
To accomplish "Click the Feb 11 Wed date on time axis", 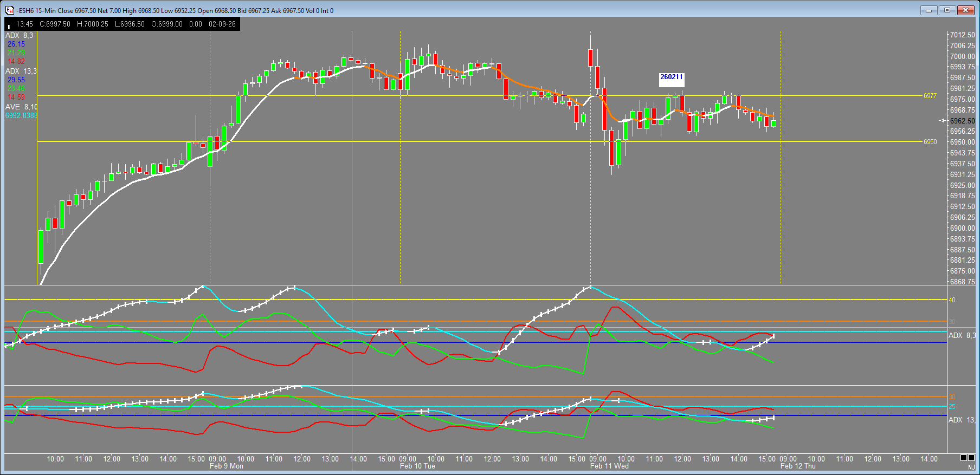I will pyautogui.click(x=609, y=466).
